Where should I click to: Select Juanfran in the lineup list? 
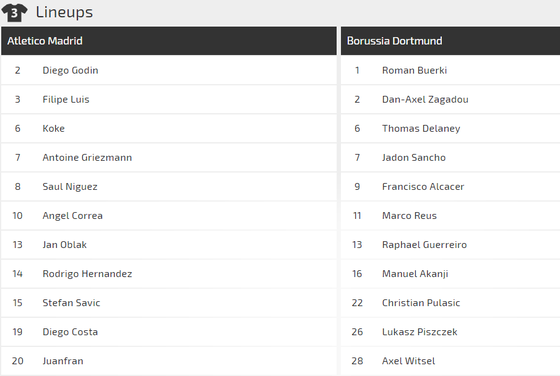pyautogui.click(x=63, y=361)
